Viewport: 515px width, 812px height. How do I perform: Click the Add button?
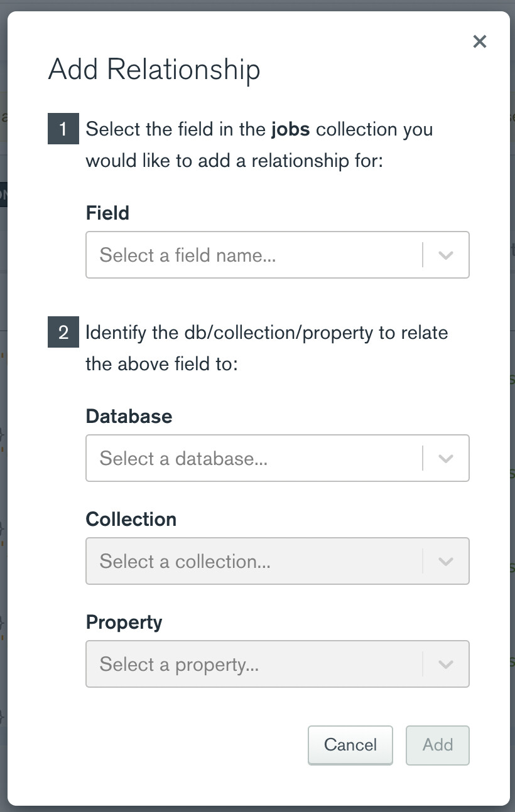point(437,745)
